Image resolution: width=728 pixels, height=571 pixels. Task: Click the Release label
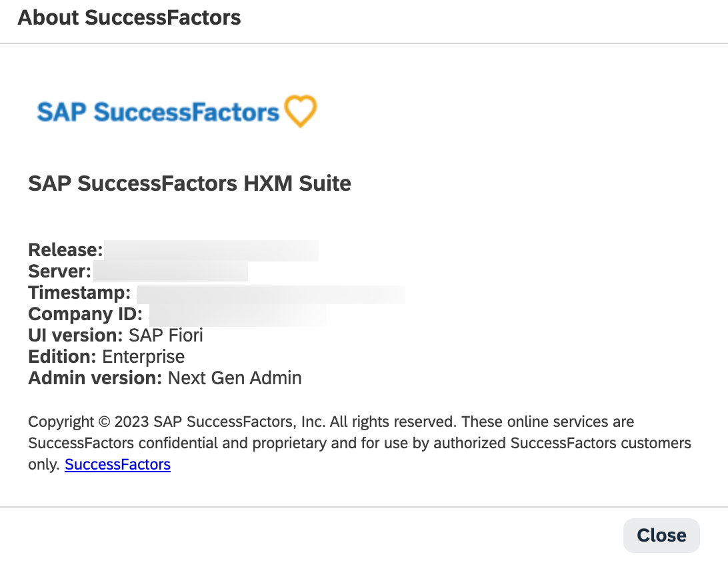(65, 250)
